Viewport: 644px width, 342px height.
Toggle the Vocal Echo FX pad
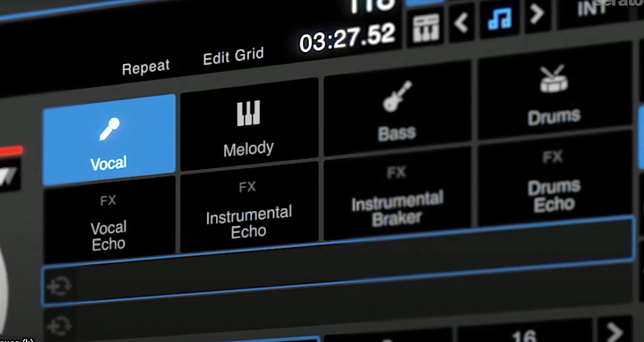[x=108, y=221]
